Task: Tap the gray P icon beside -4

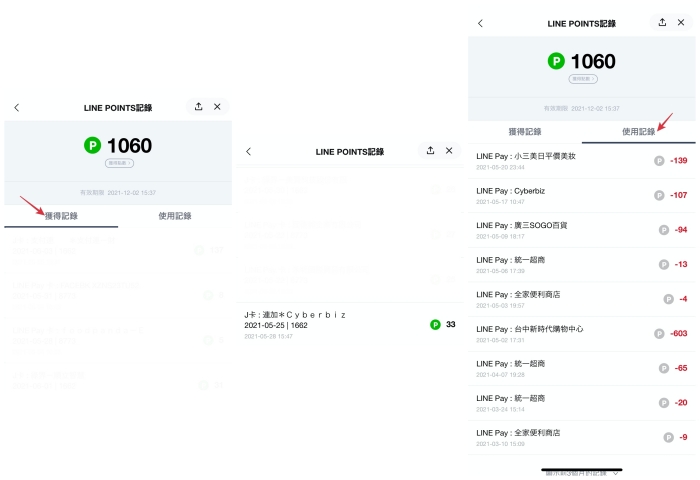Action: (x=669, y=299)
